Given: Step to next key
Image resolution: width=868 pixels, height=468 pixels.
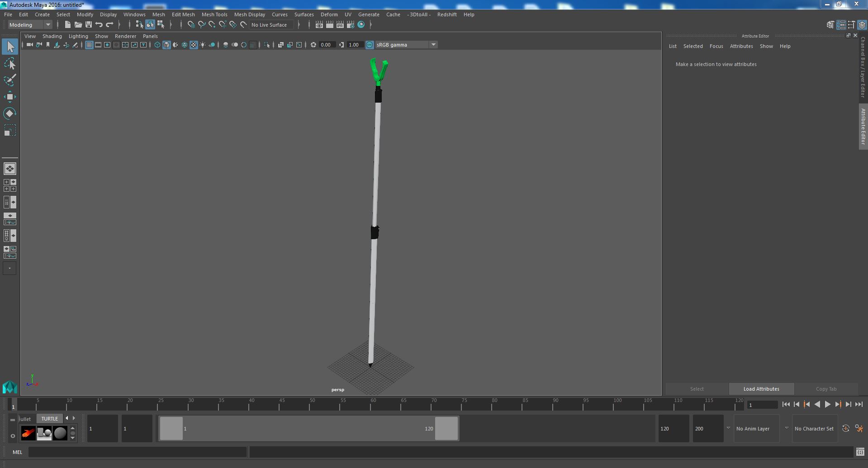Looking at the screenshot, I should click(838, 405).
